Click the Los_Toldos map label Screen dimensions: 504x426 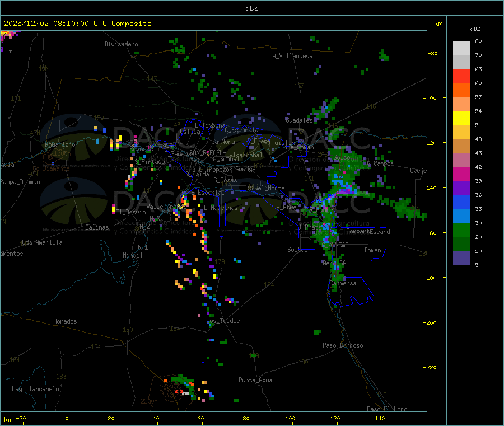tap(223, 321)
